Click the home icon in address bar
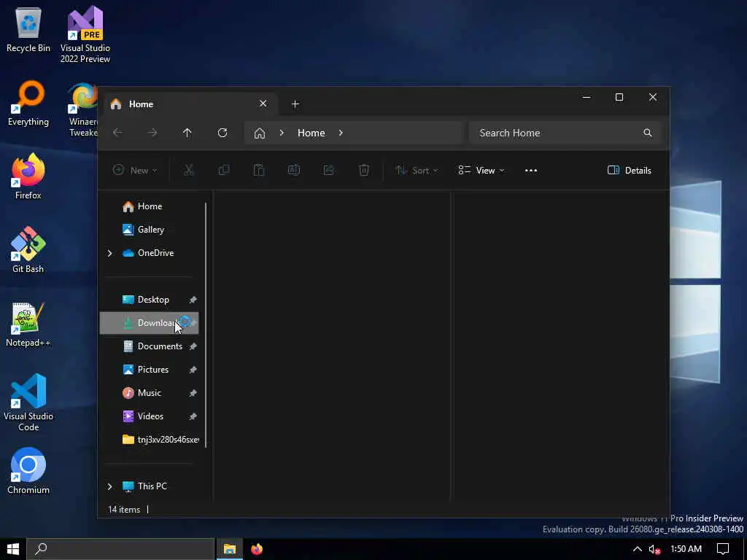Screen dimensions: 747x560 pos(260,133)
